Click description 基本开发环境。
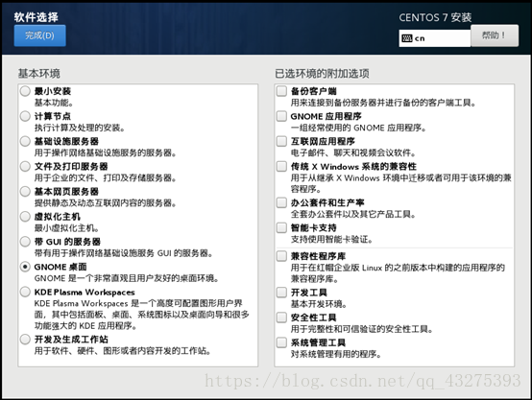 click(x=319, y=304)
